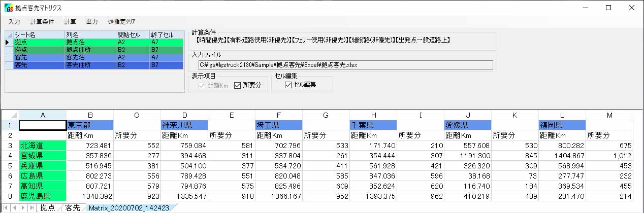Open the 入力 menu
This screenshot has width=644, height=213.
[x=14, y=21]
